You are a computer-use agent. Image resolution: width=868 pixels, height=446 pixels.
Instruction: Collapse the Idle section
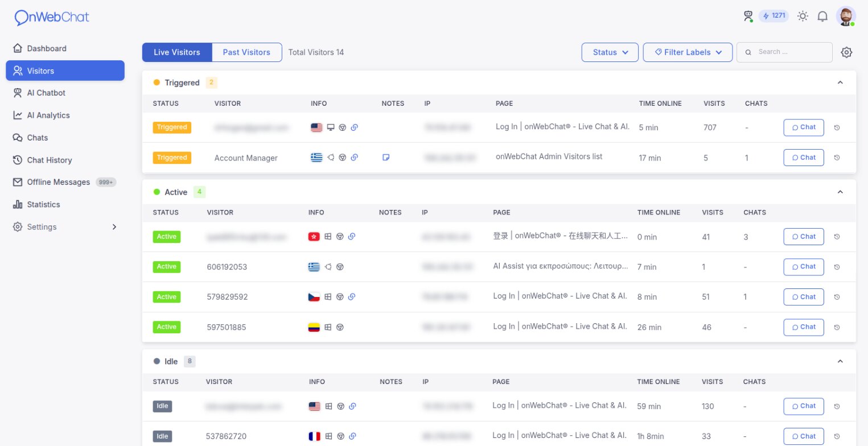[840, 361]
